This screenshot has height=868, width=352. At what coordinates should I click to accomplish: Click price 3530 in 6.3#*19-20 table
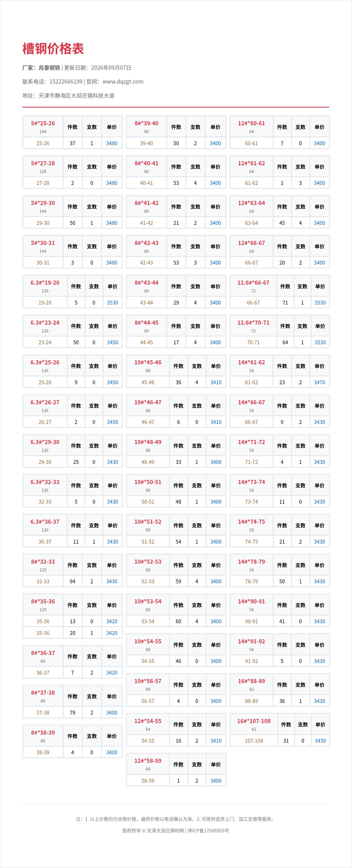pyautogui.click(x=112, y=302)
